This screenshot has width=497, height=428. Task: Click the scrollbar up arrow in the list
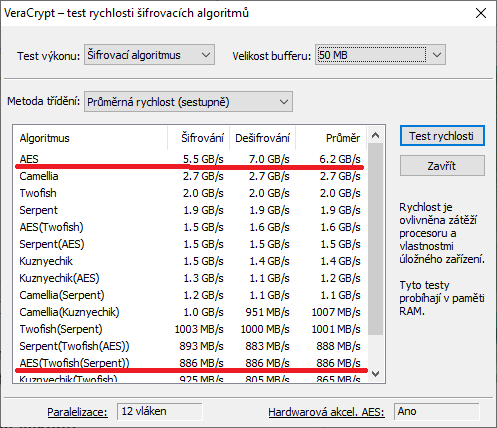(376, 135)
